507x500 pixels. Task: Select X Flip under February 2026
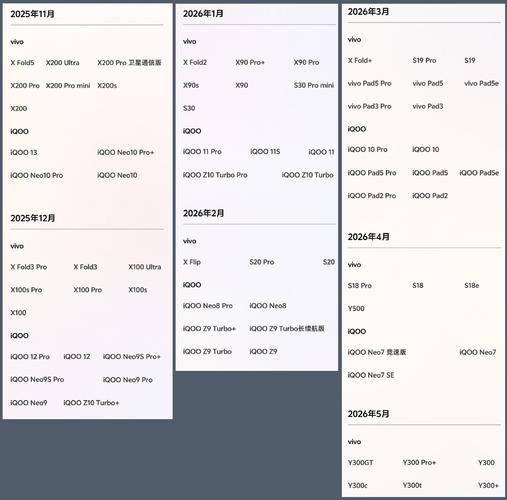pyautogui.click(x=192, y=262)
